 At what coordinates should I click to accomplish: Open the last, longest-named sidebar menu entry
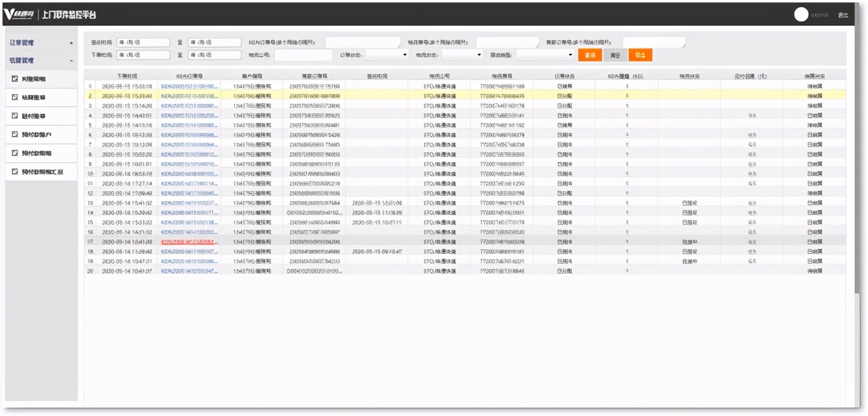(x=41, y=172)
